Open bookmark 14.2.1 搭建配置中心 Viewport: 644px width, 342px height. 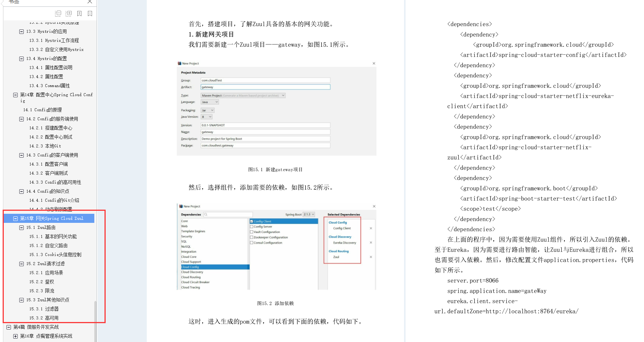click(51, 128)
